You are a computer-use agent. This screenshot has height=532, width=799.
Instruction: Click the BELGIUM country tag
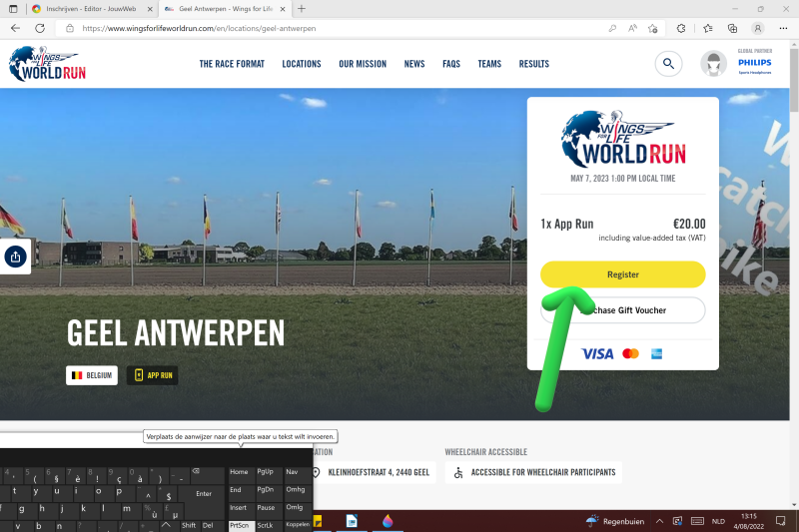[92, 375]
